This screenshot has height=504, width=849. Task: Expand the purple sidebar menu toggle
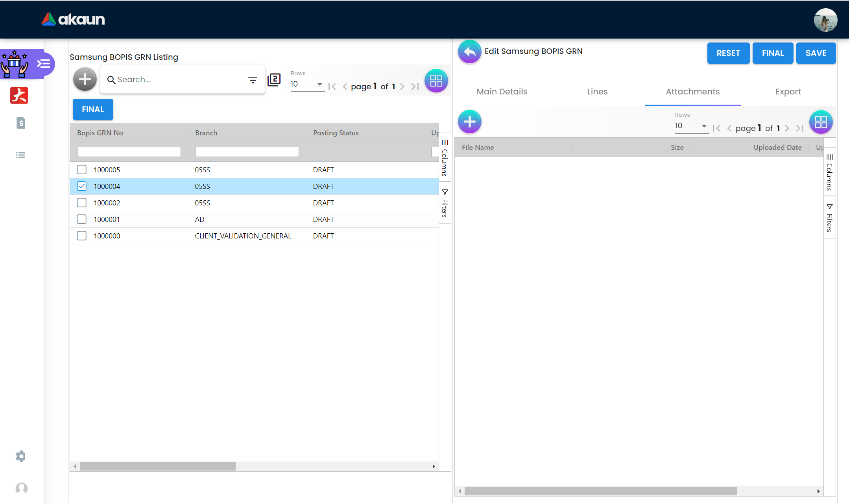43,63
